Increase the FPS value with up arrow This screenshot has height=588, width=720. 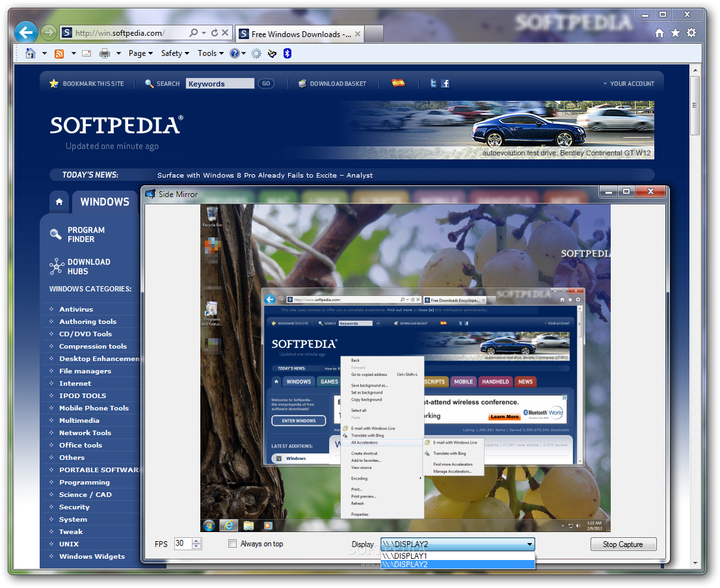[x=196, y=541]
